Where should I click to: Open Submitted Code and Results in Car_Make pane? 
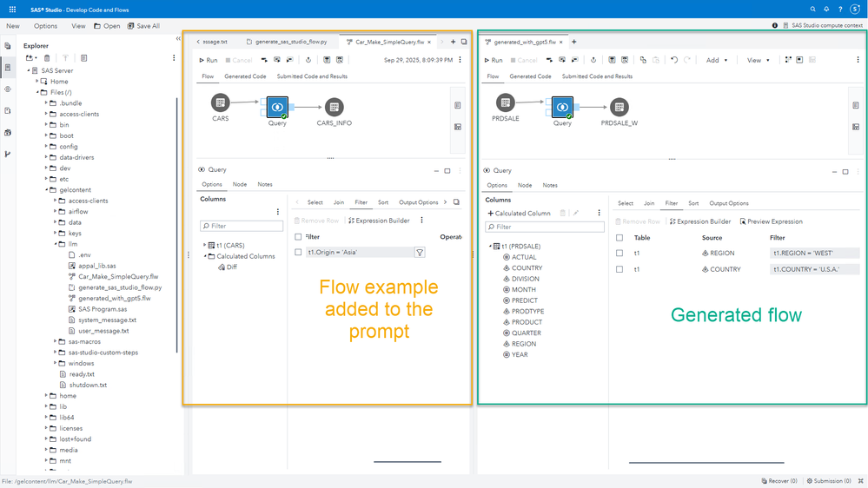[312, 76]
